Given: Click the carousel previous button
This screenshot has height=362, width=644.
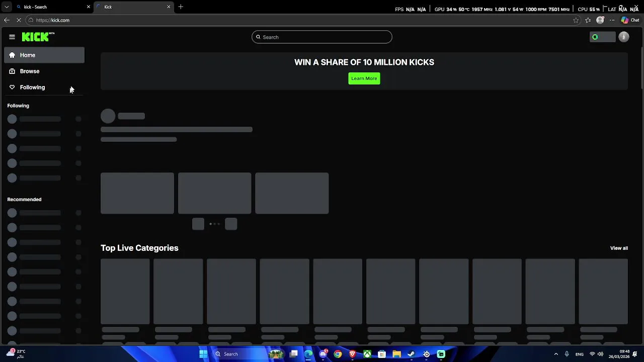Looking at the screenshot, I should [x=198, y=224].
